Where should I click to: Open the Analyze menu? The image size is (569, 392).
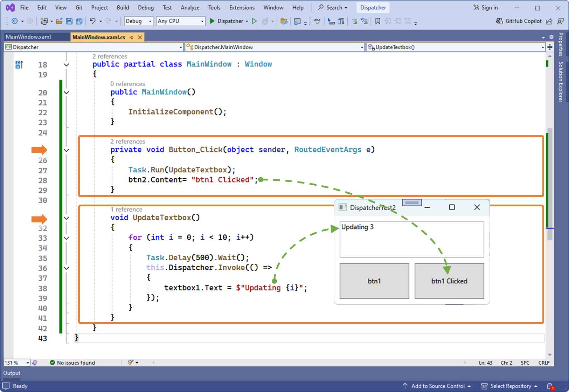pyautogui.click(x=190, y=7)
